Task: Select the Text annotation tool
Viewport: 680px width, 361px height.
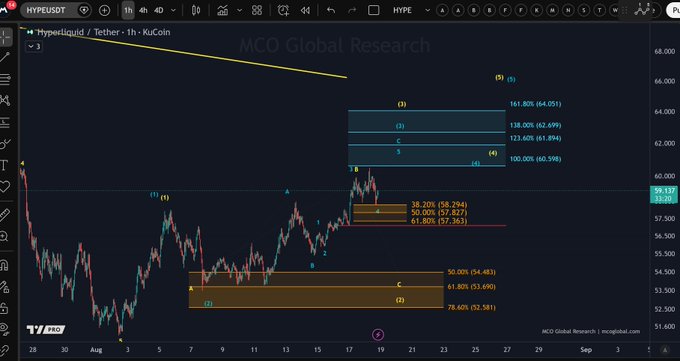Action: [x=5, y=165]
